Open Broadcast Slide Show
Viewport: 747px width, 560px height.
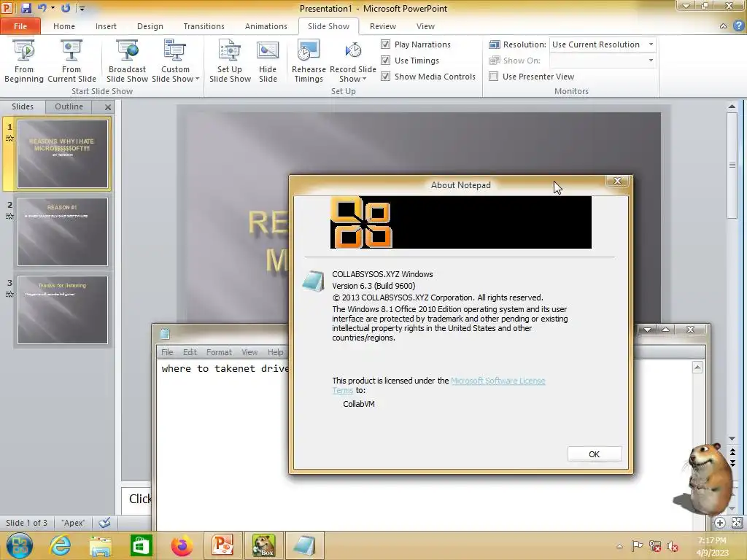(127, 61)
